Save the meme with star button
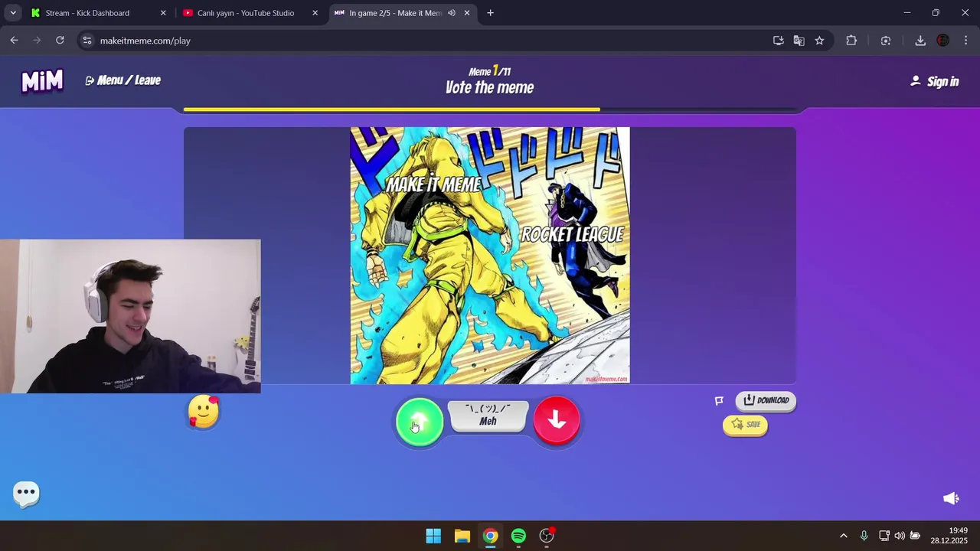Screen dimensions: 980x551 point(745,425)
